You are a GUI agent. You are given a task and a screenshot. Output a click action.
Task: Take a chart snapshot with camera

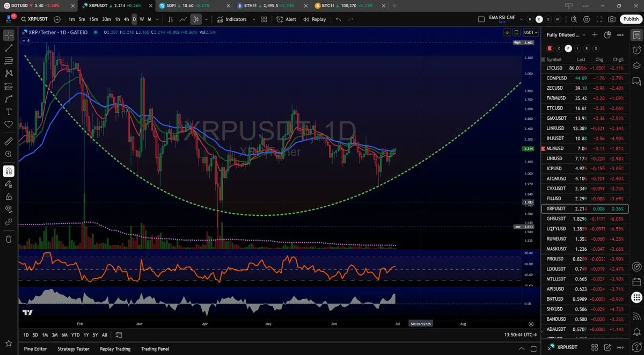tap(612, 19)
